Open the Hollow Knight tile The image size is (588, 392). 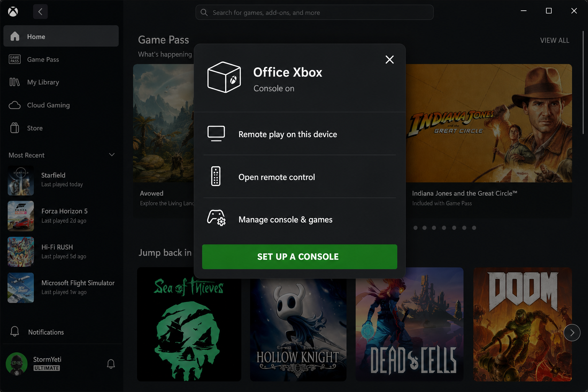click(298, 329)
